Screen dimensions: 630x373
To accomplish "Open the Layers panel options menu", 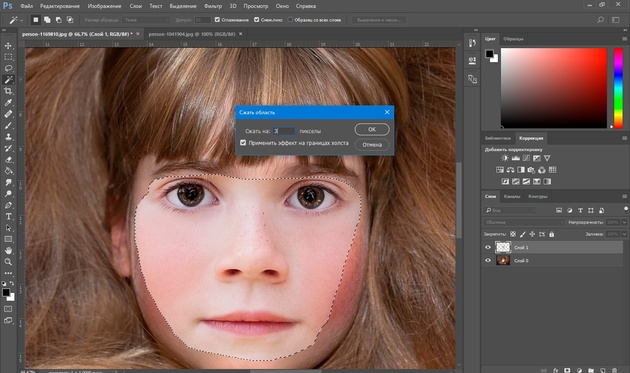I will tap(624, 197).
